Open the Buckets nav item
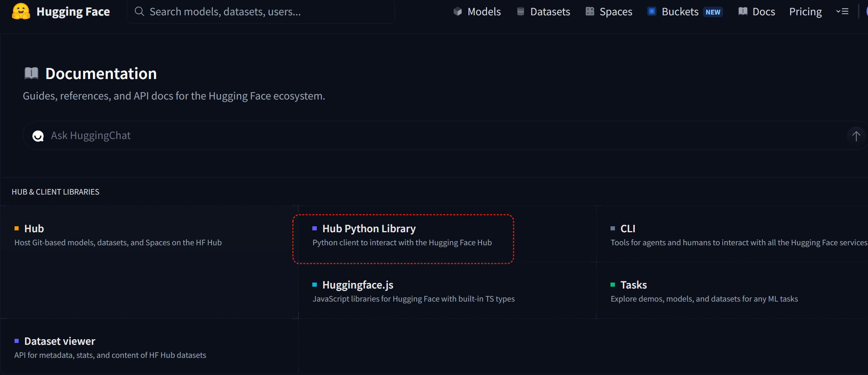The image size is (868, 375). click(680, 12)
